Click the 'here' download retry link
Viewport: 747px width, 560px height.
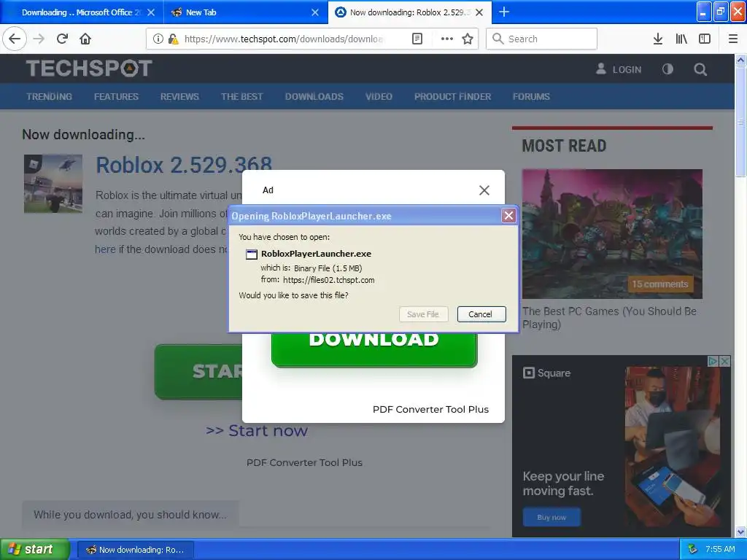coord(105,249)
